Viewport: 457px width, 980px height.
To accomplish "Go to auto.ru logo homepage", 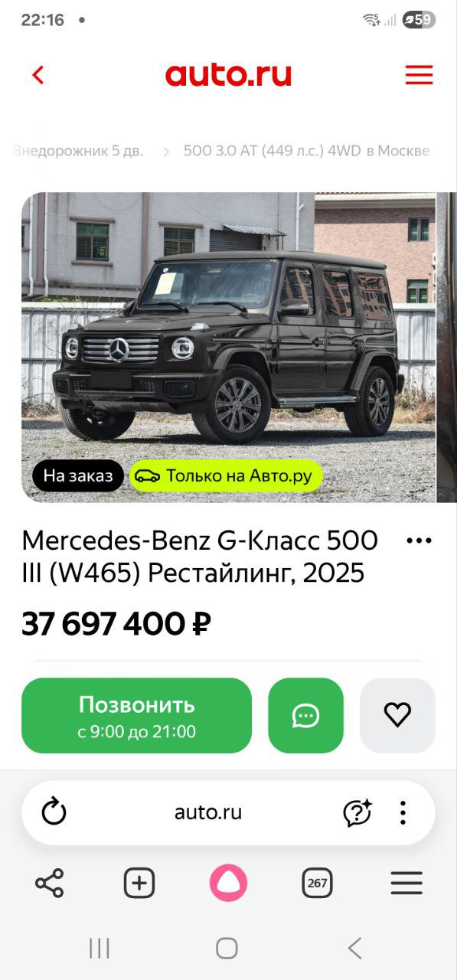I will (228, 75).
